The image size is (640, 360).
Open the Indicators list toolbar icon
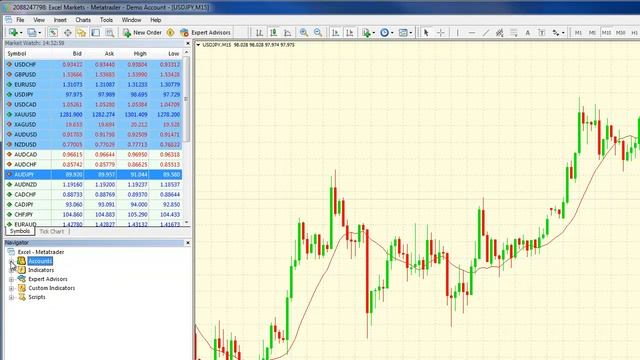coord(366,32)
